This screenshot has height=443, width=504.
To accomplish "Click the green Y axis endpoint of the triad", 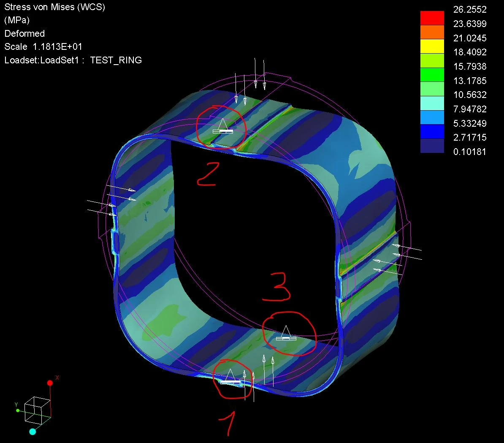I will (18, 410).
